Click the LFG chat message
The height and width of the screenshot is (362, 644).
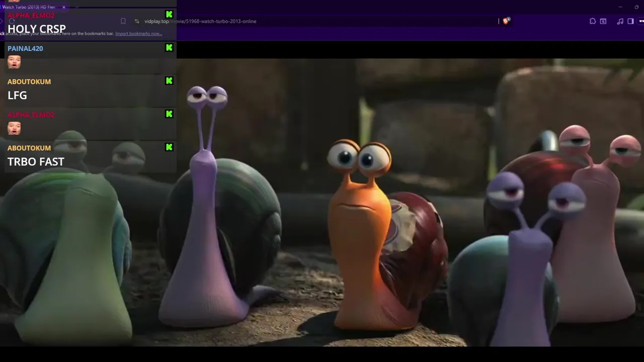[17, 95]
